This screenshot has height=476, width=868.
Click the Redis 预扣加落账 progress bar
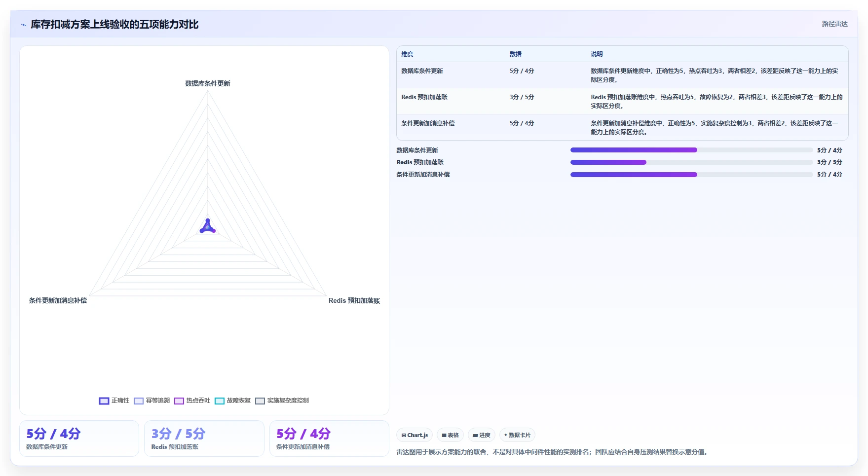[691, 162]
